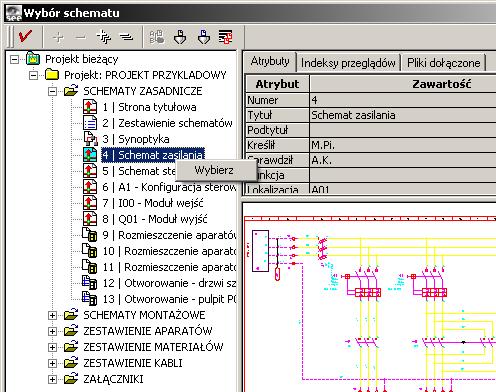This screenshot has width=496, height=392.
Task: Click the second of the two identical toolbar icons
Action: [203, 37]
